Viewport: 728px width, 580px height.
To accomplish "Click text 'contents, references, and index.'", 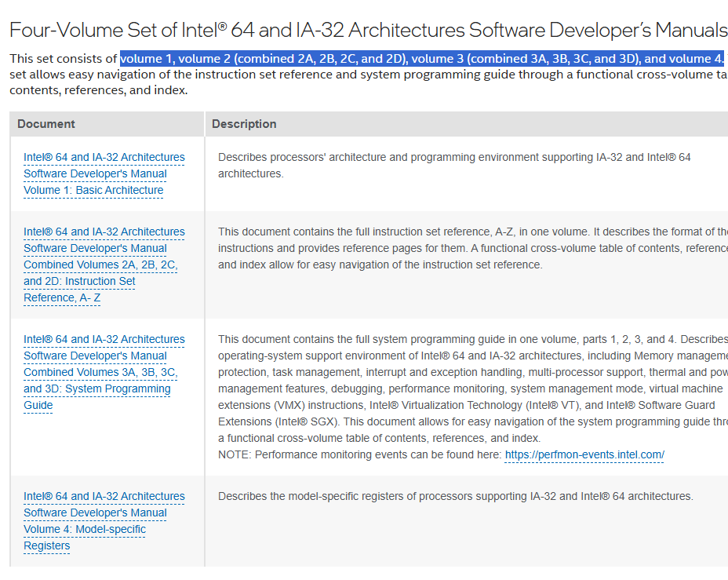I will click(98, 90).
